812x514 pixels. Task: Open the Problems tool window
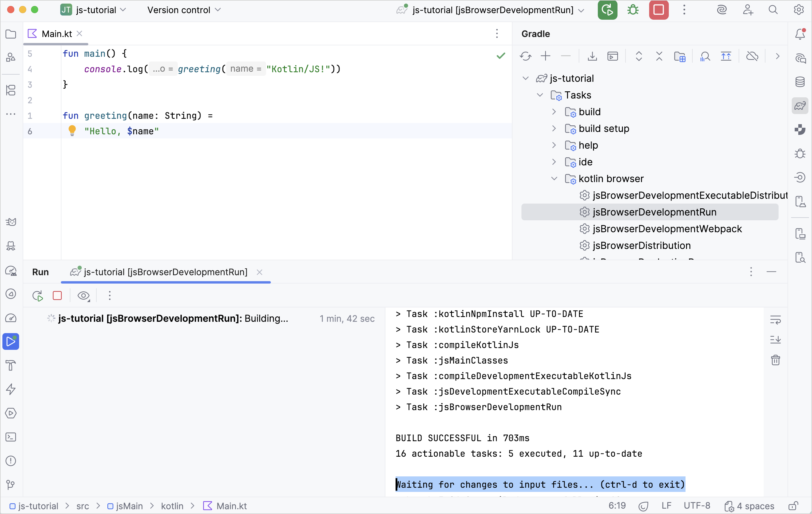(x=11, y=461)
